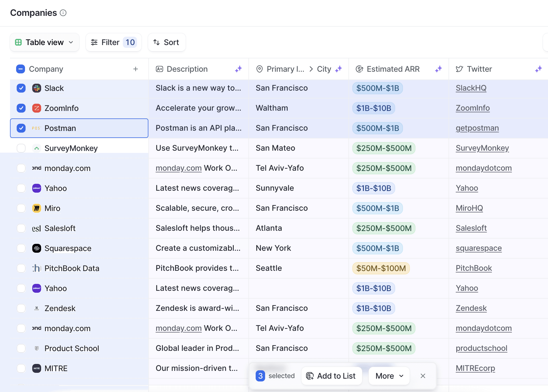The width and height of the screenshot is (548, 392).
Task: Open the productschool Twitter link
Action: coord(482,348)
